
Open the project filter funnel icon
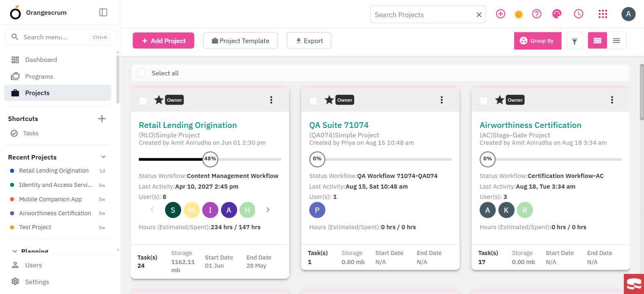[575, 41]
